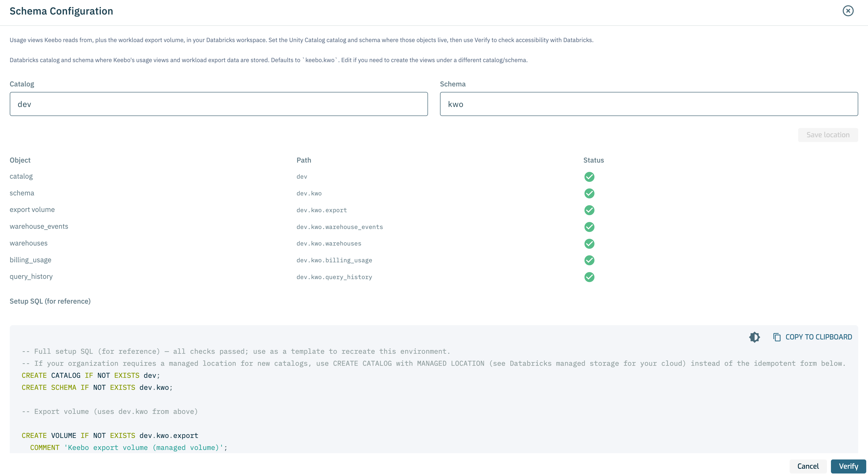Select path text dev.kwo.warehouse_events

point(340,227)
